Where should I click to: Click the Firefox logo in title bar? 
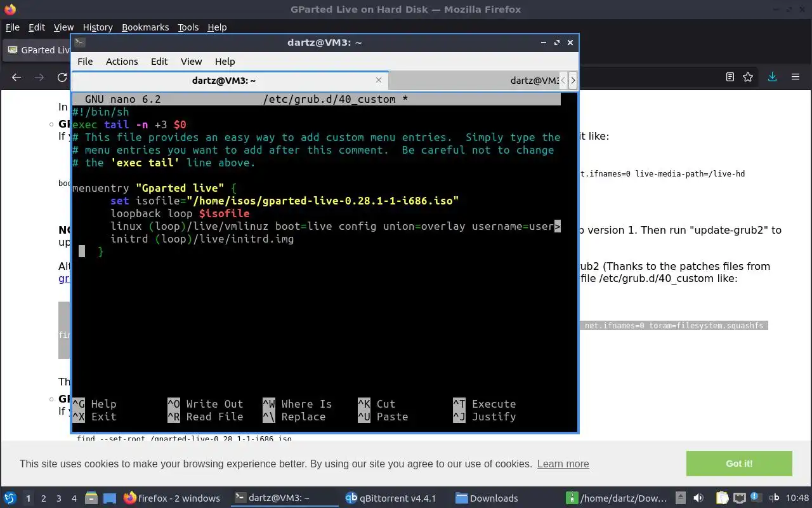10,10
